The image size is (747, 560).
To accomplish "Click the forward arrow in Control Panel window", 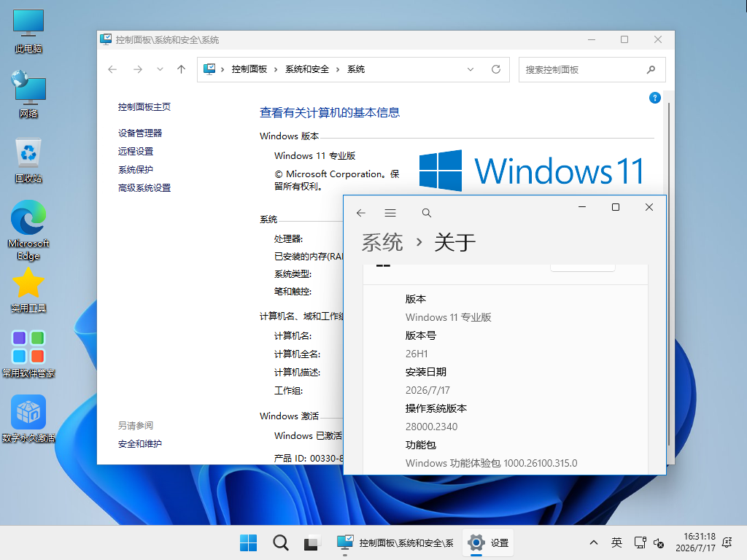I will point(138,69).
